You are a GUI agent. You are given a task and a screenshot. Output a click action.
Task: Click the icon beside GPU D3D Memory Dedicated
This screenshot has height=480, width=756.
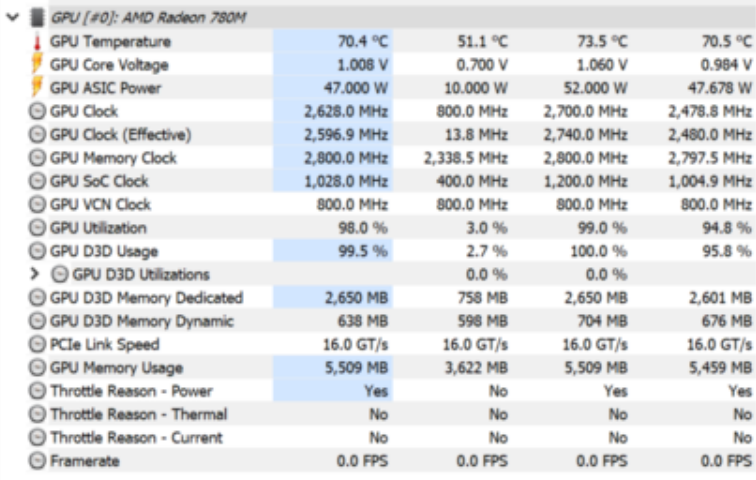tap(37, 297)
